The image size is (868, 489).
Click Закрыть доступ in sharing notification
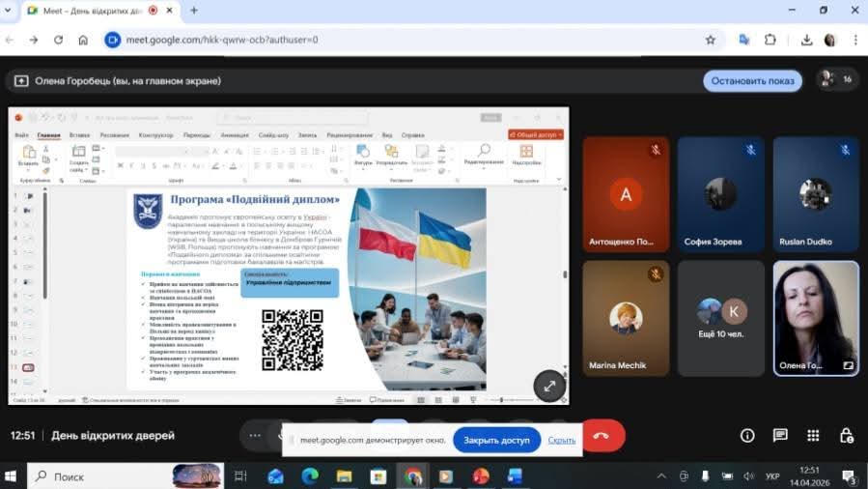(496, 440)
